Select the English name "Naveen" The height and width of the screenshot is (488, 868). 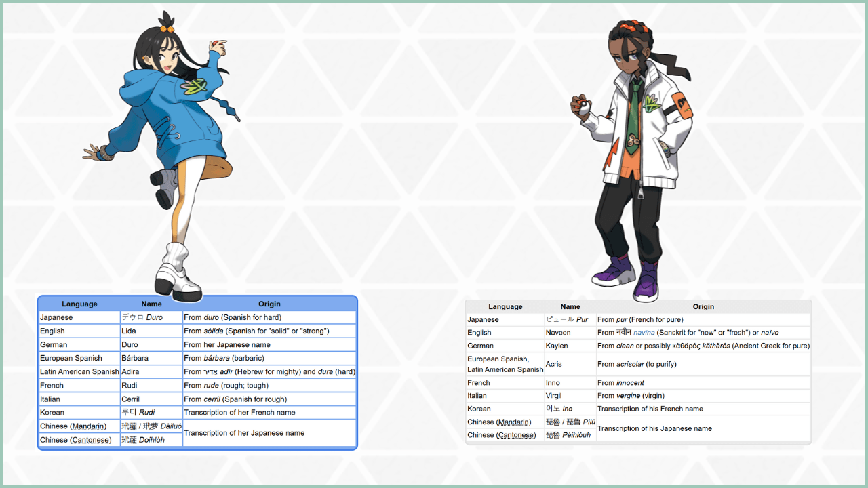pos(559,333)
